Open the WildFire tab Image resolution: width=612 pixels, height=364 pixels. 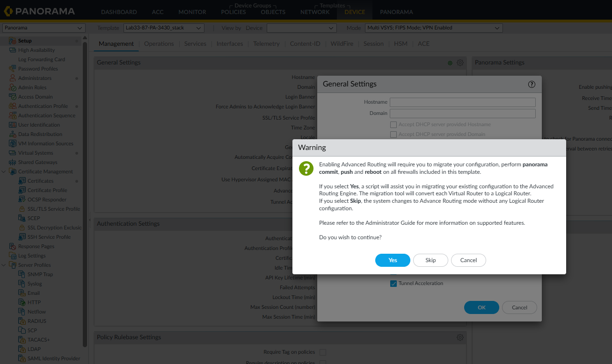tap(342, 43)
